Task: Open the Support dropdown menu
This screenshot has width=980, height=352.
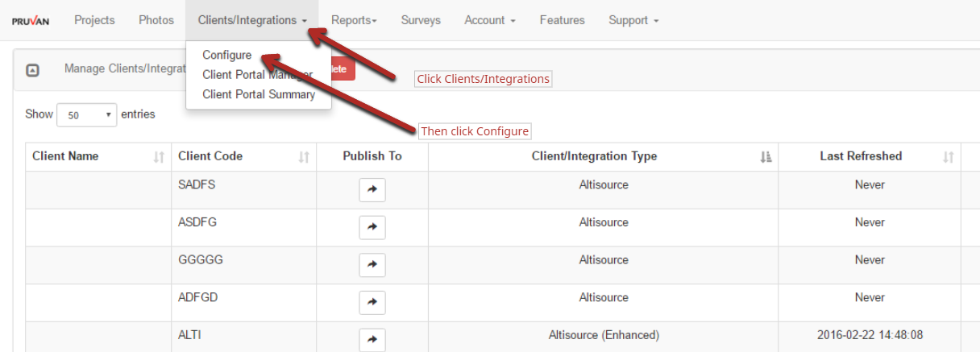Action: pyautogui.click(x=633, y=20)
